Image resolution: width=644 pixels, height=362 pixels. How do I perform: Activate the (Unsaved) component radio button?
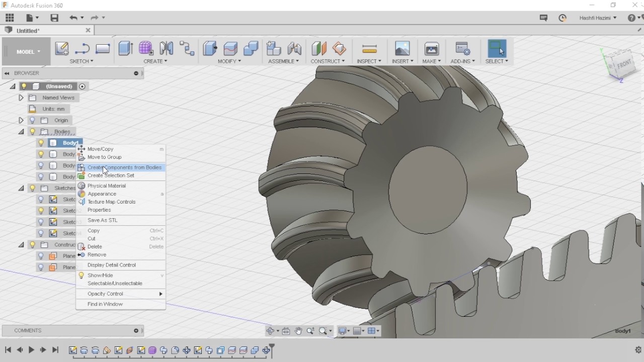pyautogui.click(x=83, y=86)
